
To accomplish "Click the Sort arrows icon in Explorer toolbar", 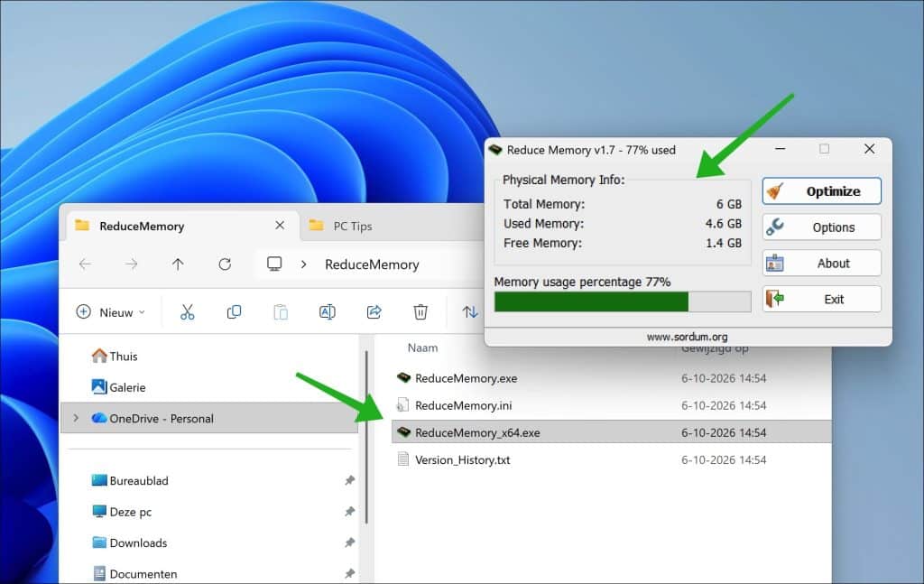I will (469, 311).
